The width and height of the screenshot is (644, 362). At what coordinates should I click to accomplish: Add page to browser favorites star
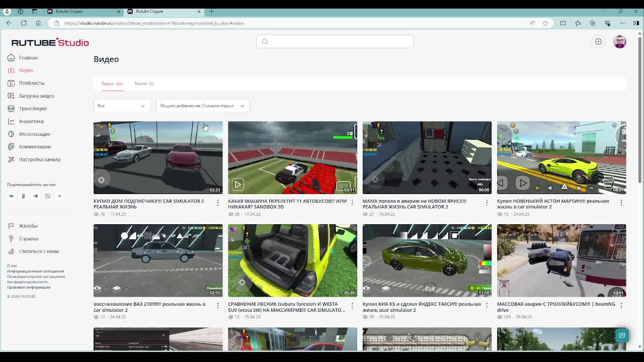[545, 23]
